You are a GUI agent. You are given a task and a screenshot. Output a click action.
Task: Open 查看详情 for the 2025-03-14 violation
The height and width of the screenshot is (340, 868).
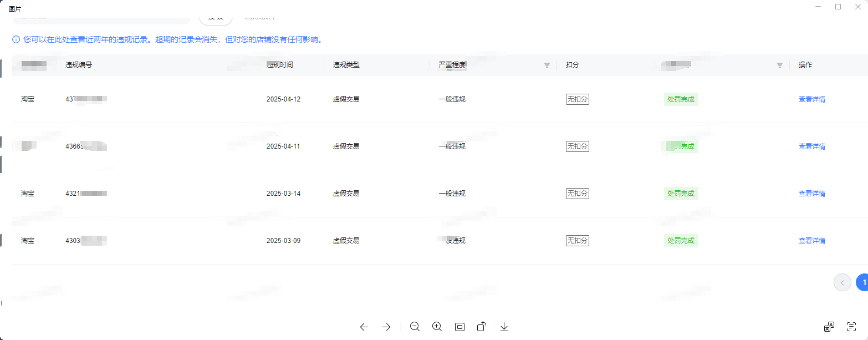point(811,194)
